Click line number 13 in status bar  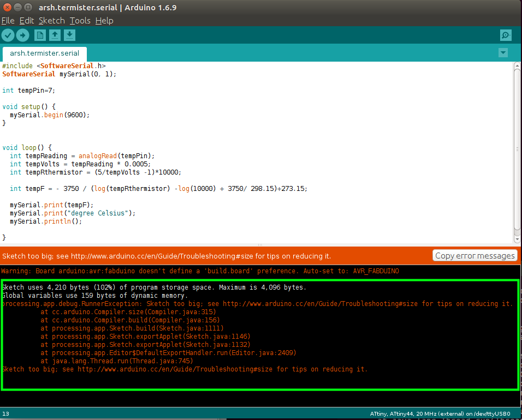(5, 413)
